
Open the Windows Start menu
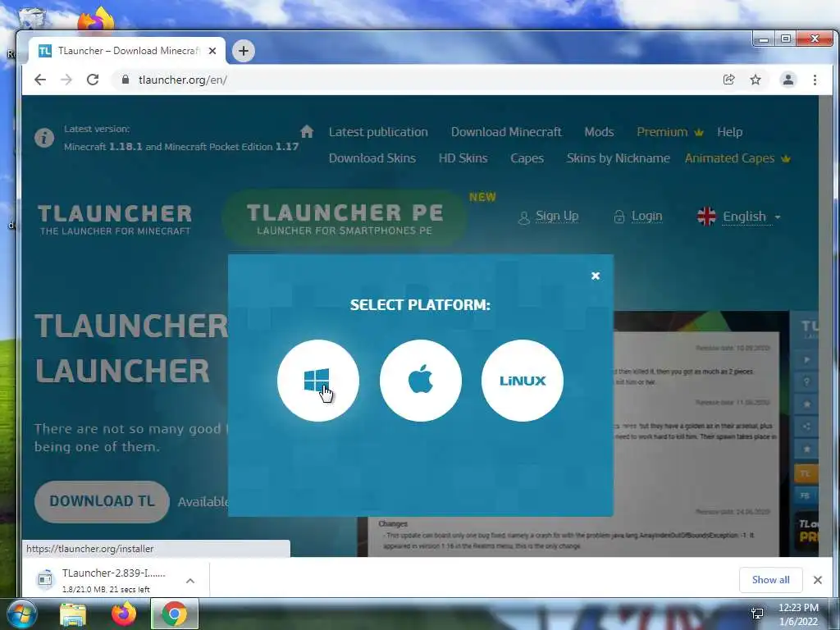(x=21, y=614)
